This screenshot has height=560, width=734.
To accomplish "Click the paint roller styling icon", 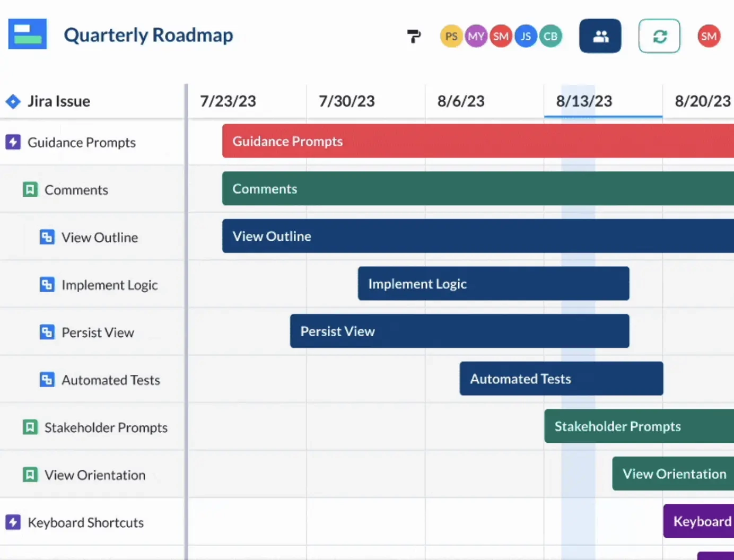I will [414, 36].
